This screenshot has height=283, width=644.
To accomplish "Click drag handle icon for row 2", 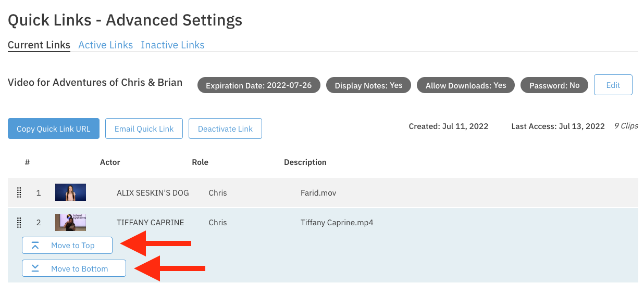I will [19, 223].
